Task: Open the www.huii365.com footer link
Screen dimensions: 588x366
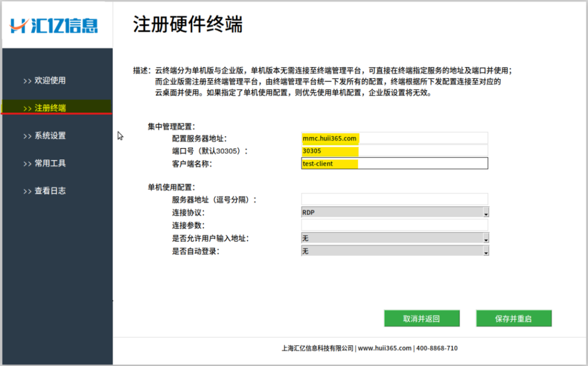Action: tap(385, 348)
